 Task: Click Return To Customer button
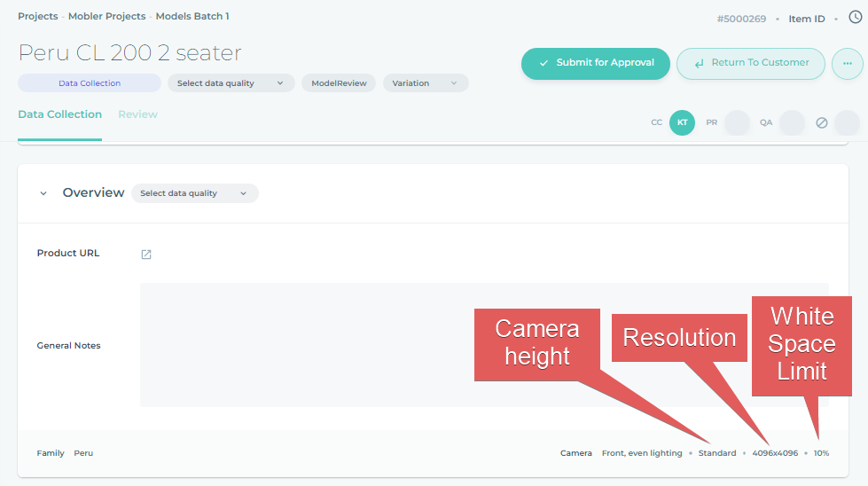pos(750,64)
